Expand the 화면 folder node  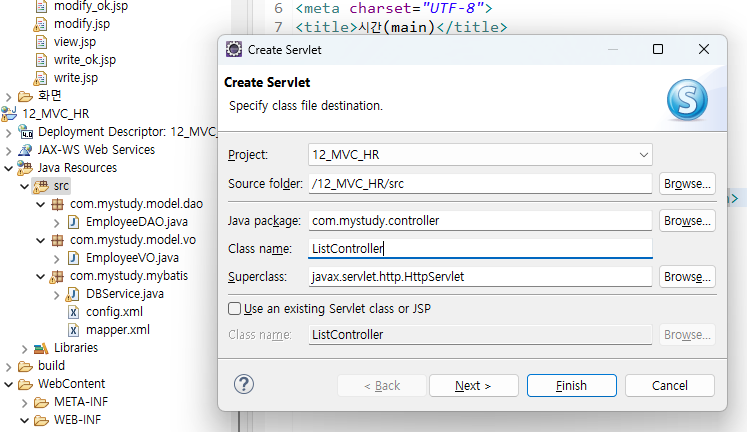click(9, 97)
